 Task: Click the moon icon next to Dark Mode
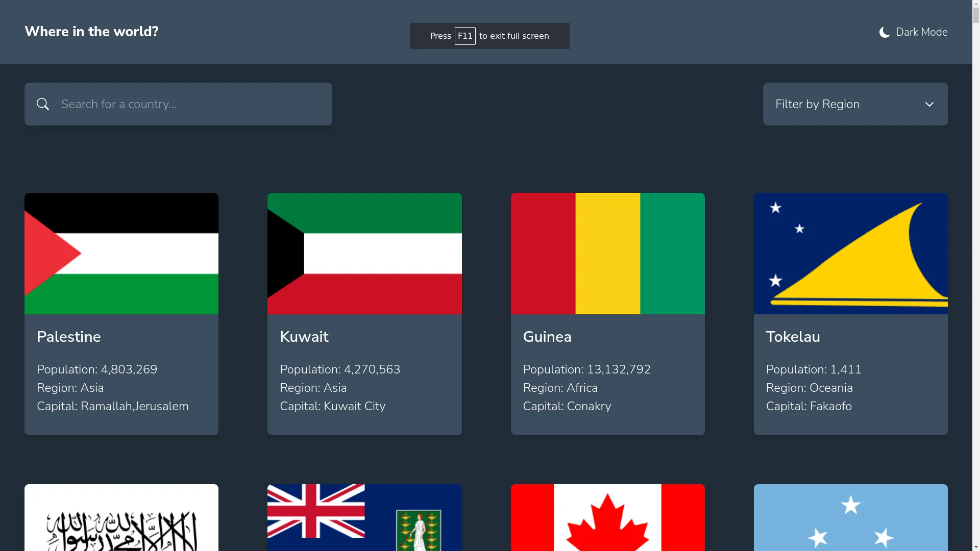click(x=884, y=32)
